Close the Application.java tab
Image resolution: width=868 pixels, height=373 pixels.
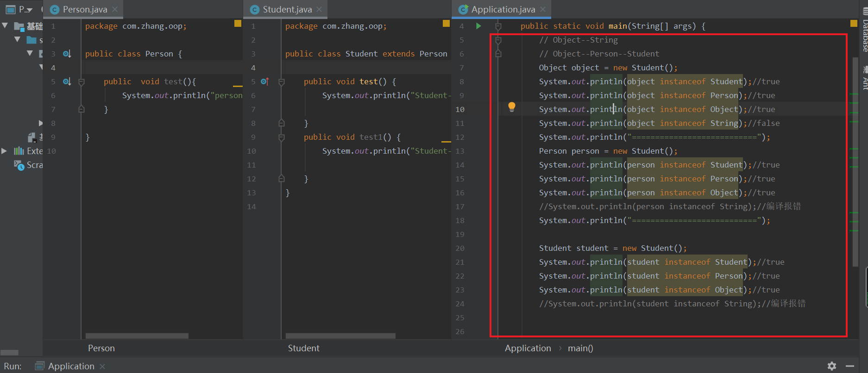tap(543, 9)
